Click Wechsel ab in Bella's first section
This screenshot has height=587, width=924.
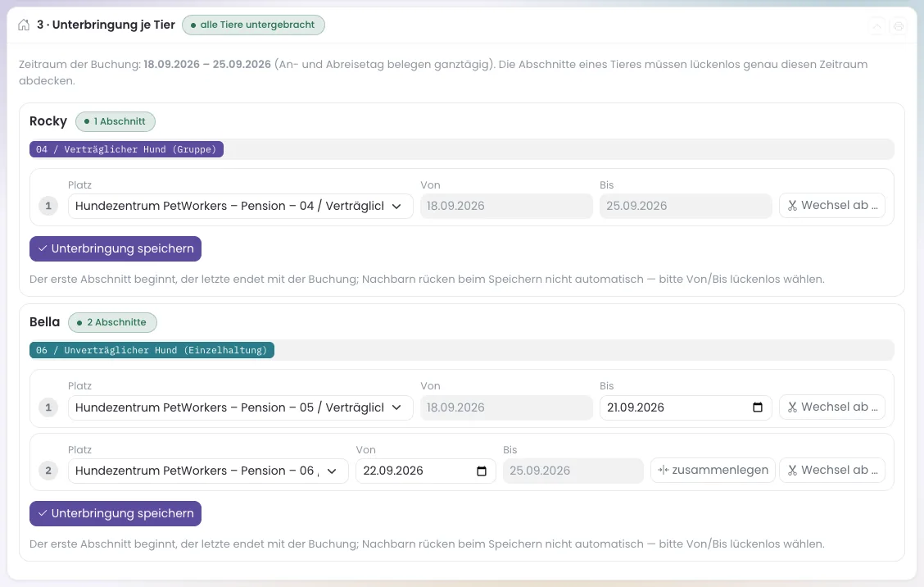832,407
